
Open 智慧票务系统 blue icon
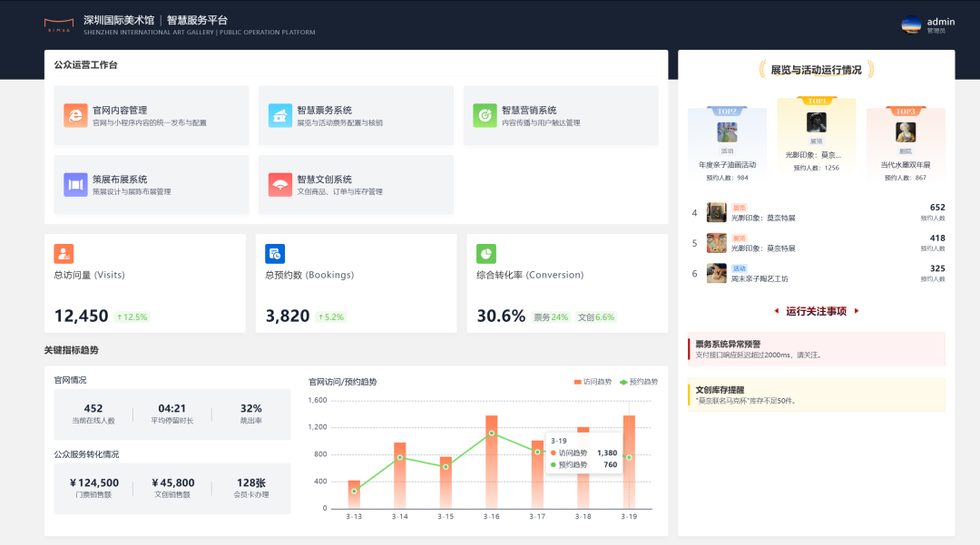tap(280, 115)
